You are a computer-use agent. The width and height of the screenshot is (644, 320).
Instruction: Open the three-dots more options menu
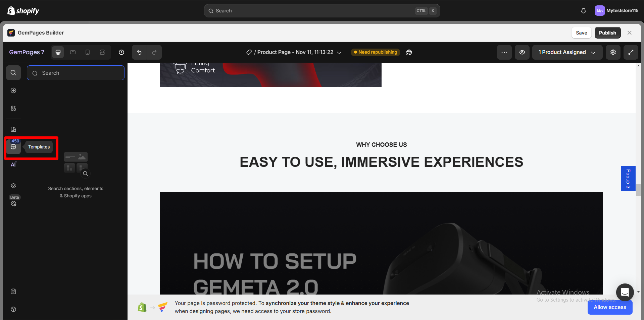[x=504, y=52]
